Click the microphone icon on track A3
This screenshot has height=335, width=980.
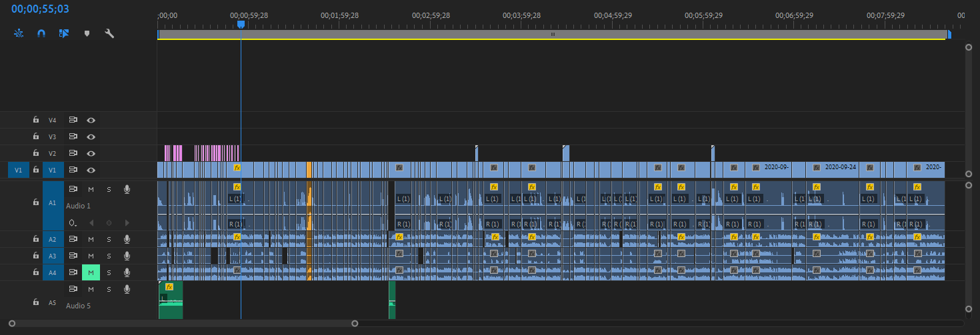click(x=127, y=256)
